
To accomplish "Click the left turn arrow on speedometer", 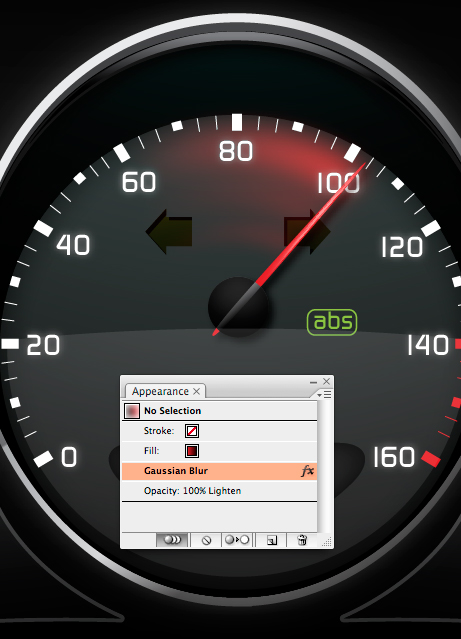I will pyautogui.click(x=169, y=231).
